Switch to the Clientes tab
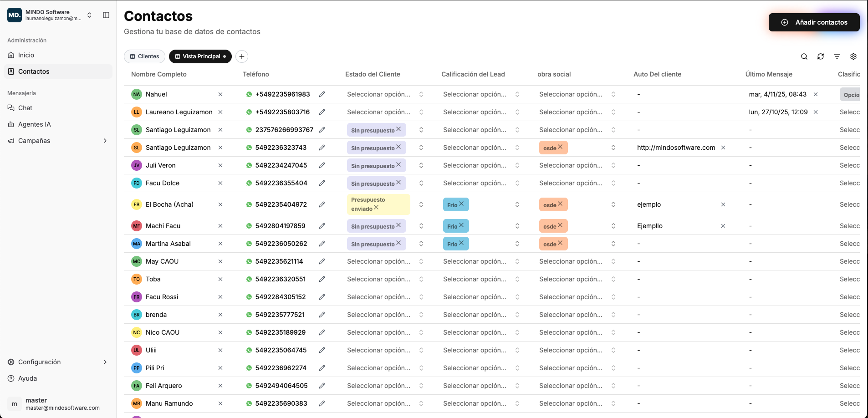This screenshot has width=868, height=418. pos(144,56)
